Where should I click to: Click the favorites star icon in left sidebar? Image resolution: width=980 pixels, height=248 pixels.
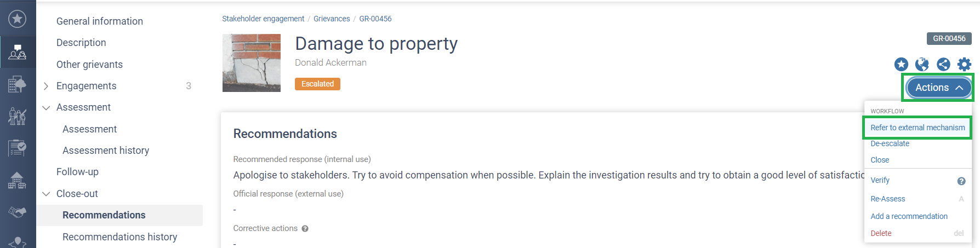point(18,19)
